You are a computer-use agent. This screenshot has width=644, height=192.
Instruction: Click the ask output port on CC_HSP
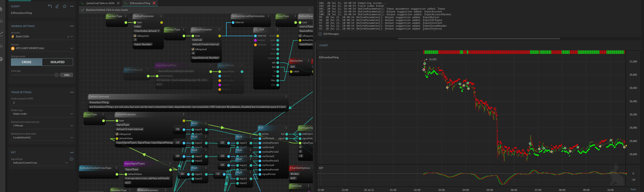278,63
